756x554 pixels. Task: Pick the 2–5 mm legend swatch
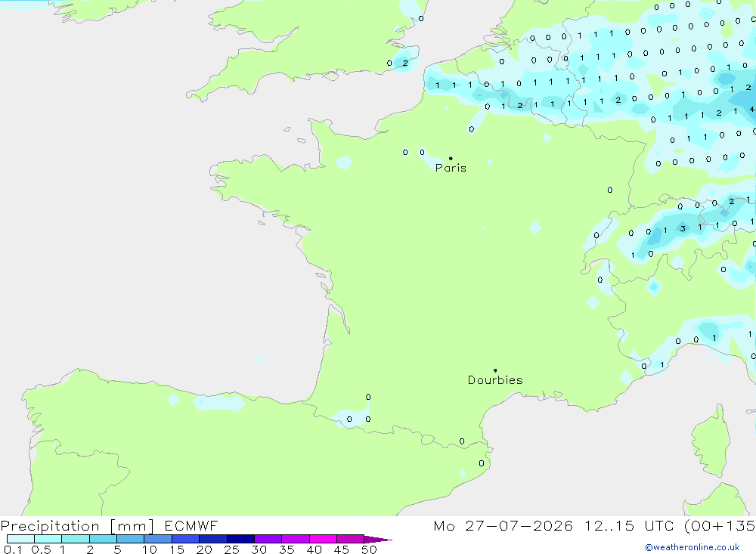(x=103, y=539)
